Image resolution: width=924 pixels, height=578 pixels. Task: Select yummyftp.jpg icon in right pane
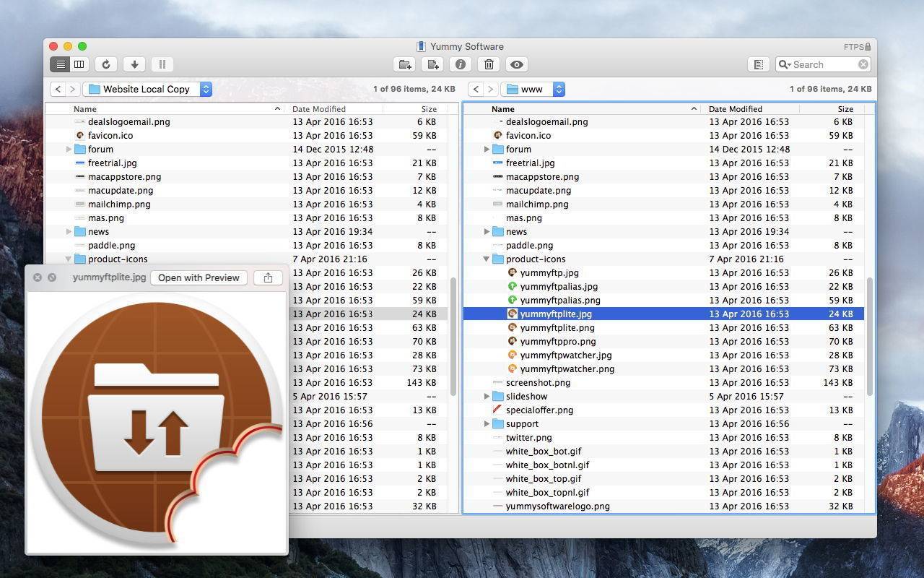point(513,273)
